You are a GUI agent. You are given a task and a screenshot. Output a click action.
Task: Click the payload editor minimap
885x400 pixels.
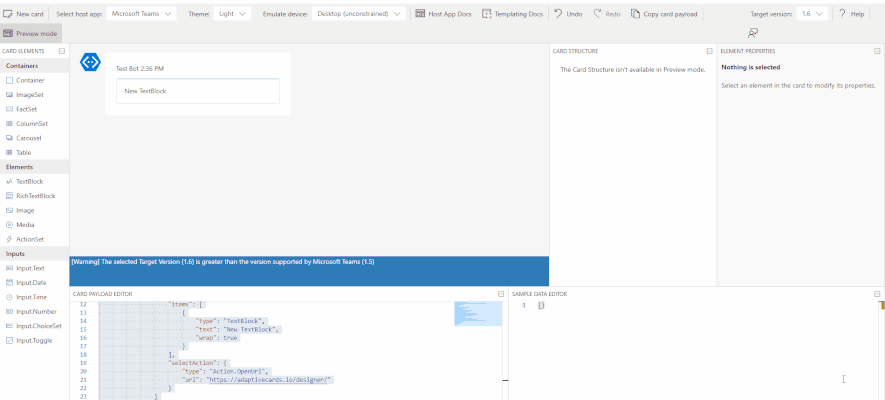[478, 314]
